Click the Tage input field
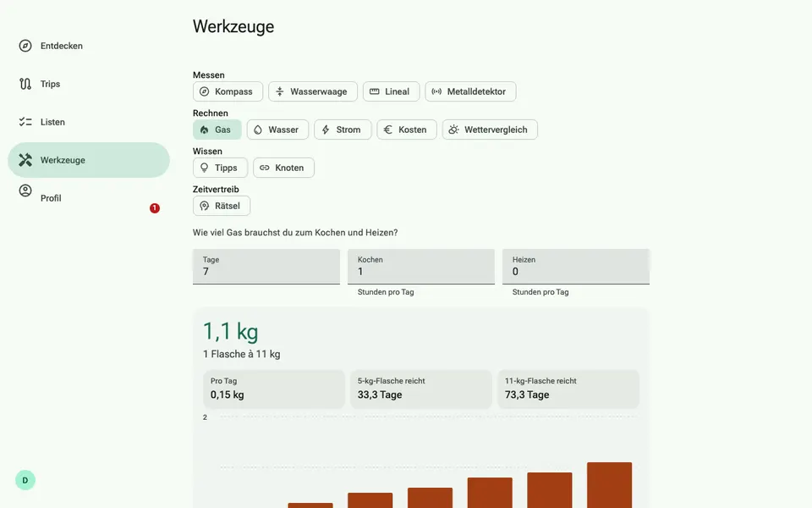 (266, 267)
